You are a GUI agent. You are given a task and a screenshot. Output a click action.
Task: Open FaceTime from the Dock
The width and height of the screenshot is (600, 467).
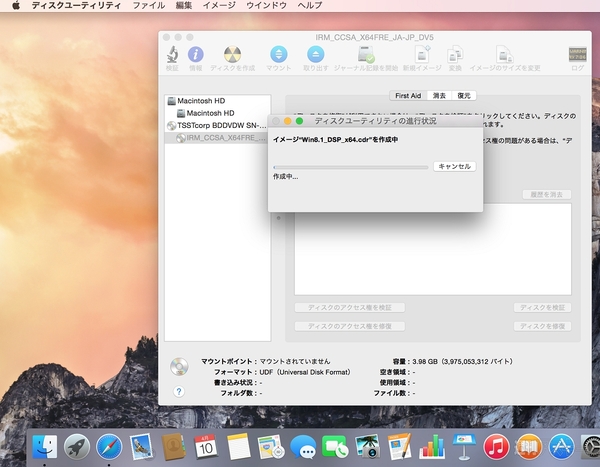(335, 446)
